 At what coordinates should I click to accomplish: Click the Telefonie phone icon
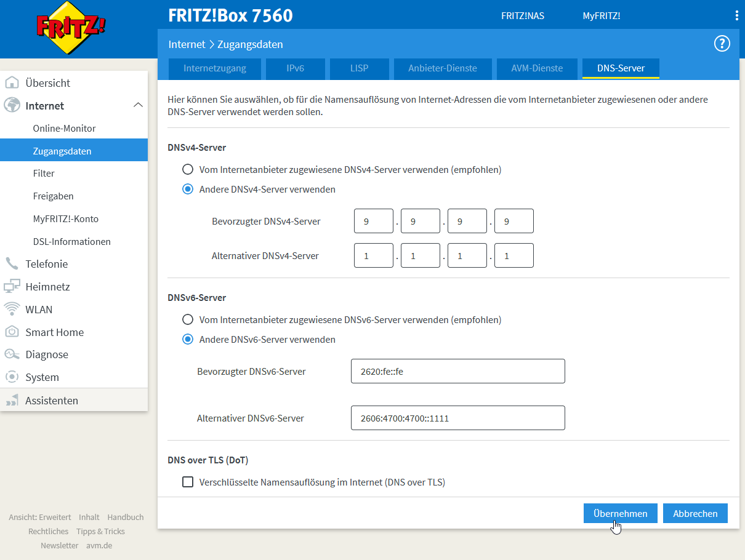[x=13, y=263]
